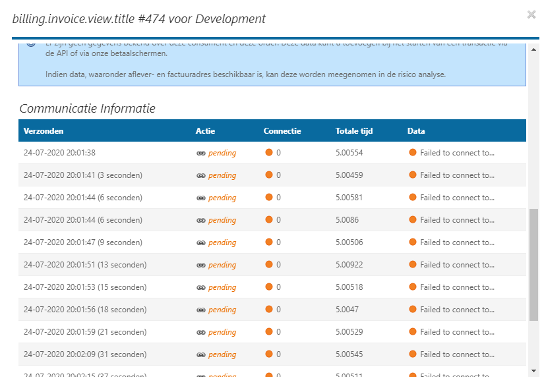
Task: Click the orange connection dot for 20:01:59
Action: pyautogui.click(x=269, y=332)
